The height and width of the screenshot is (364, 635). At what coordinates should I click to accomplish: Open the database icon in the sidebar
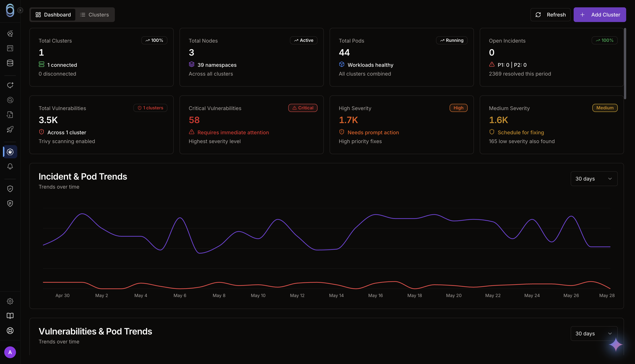click(10, 63)
